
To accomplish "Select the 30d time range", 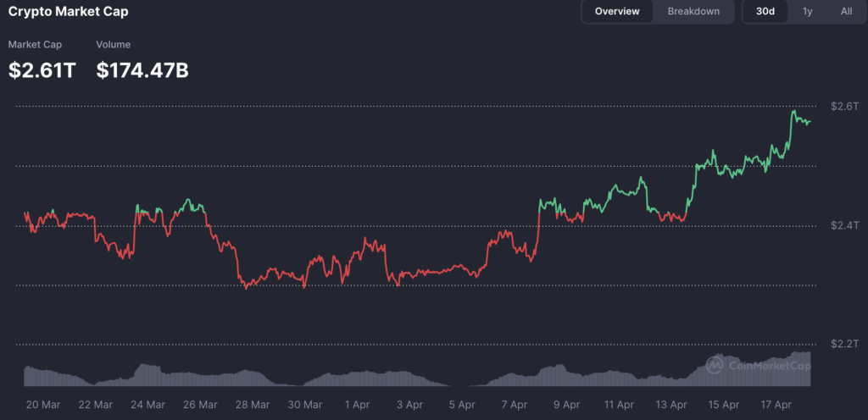I will (765, 12).
